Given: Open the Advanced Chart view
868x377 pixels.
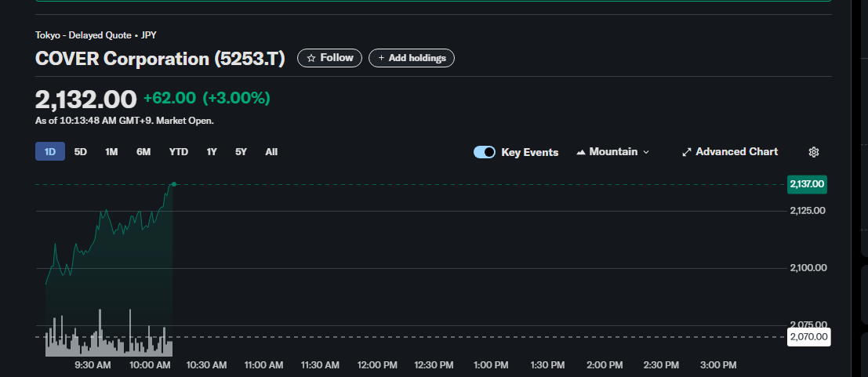Looking at the screenshot, I should [x=730, y=152].
